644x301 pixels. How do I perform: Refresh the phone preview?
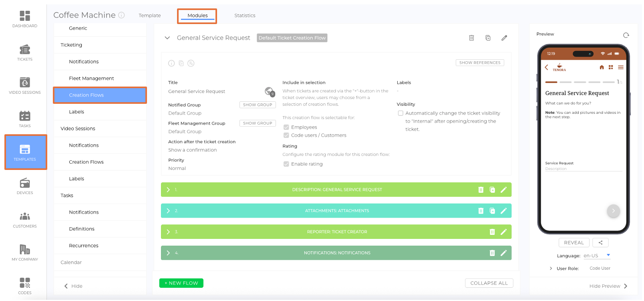626,35
